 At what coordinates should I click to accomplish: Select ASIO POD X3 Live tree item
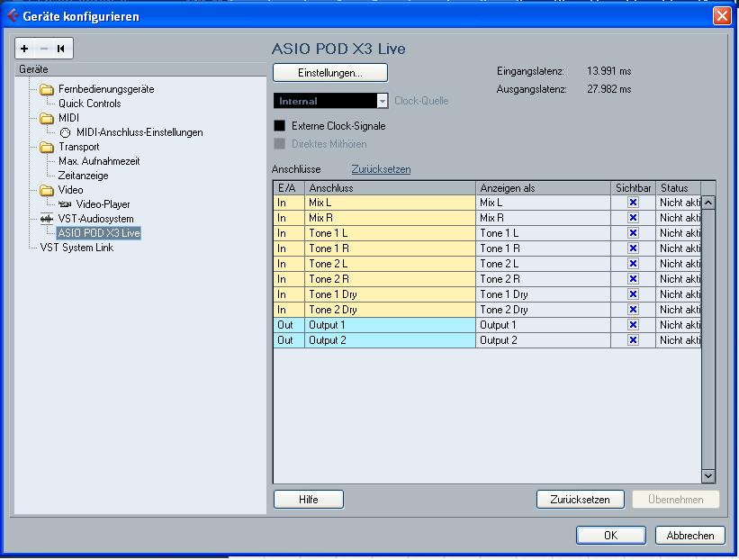(x=98, y=233)
